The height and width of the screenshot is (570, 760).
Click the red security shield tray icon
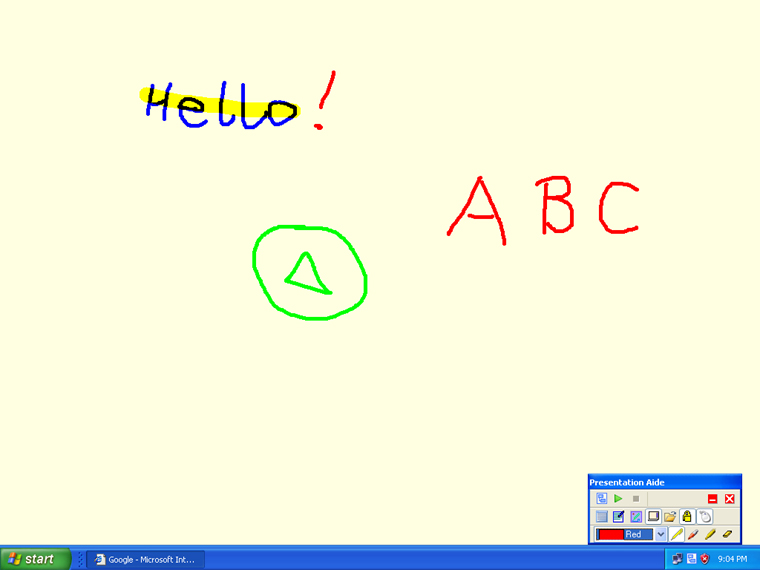click(x=705, y=559)
